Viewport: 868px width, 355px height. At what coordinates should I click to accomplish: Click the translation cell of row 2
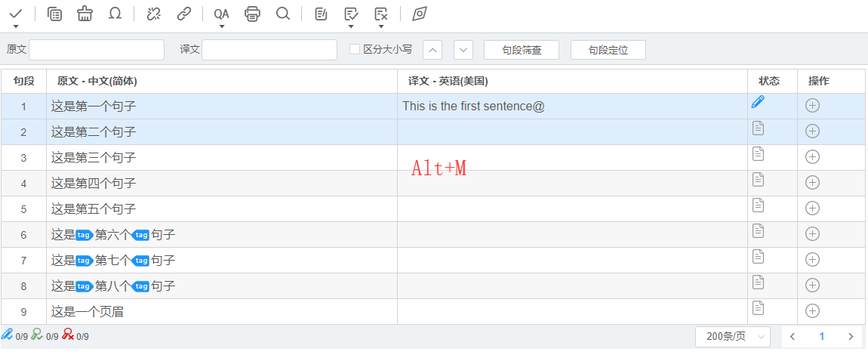(571, 132)
